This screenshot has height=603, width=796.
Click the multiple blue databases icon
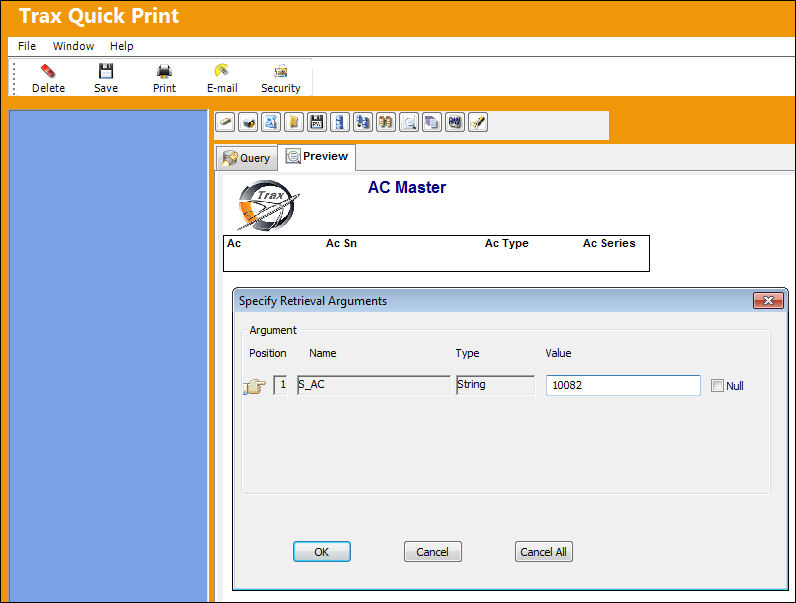[x=362, y=122]
